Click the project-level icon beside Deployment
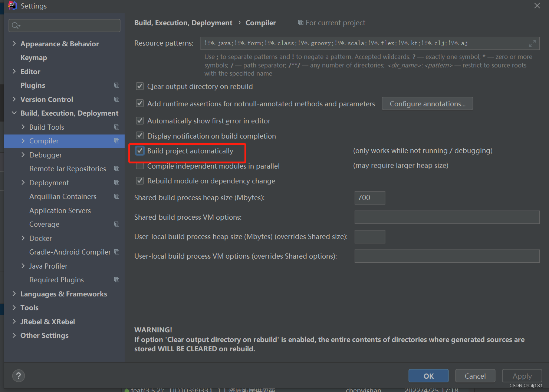549x392 pixels. (116, 183)
